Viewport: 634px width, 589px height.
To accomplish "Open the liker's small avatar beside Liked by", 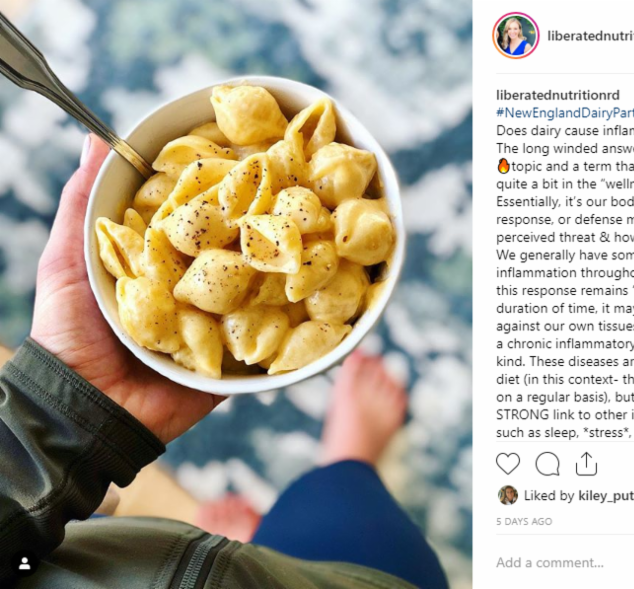I will coord(508,495).
